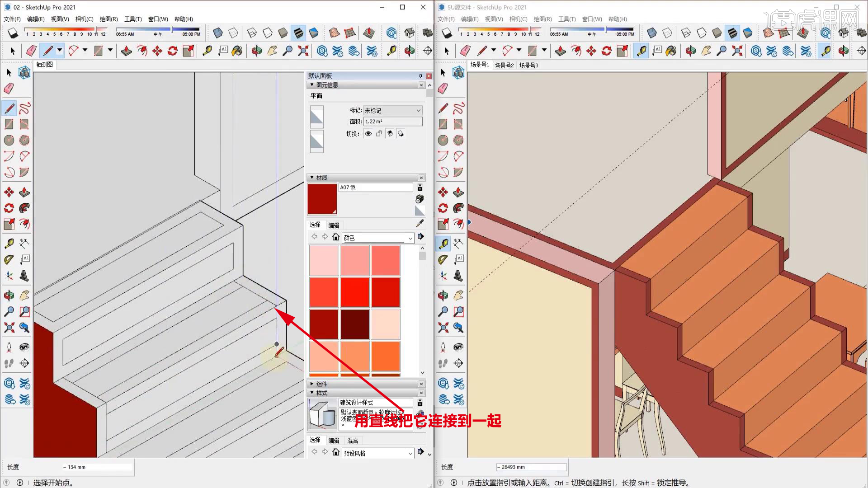Toggle X-ray face style in left window
The height and width of the screenshot is (488, 868).
point(218,33)
